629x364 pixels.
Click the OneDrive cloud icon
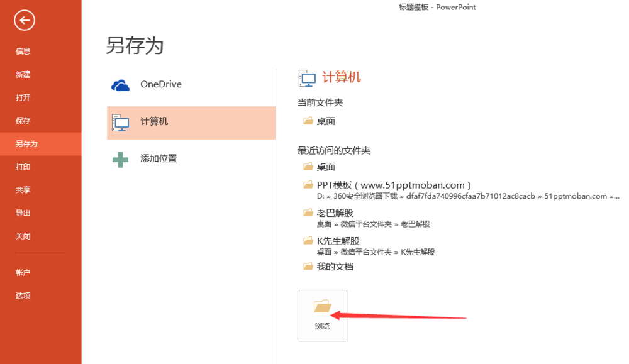pyautogui.click(x=120, y=85)
